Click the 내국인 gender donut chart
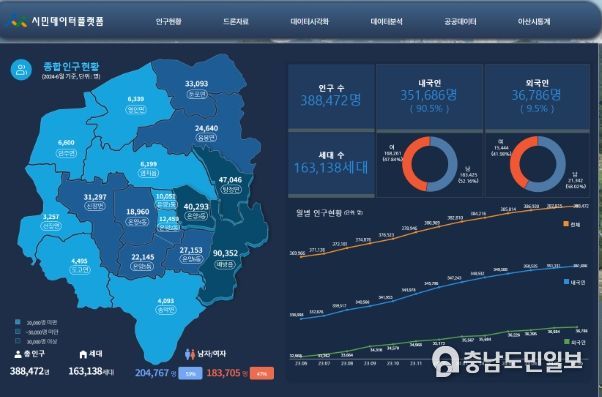The height and width of the screenshot is (397, 602). [430, 164]
